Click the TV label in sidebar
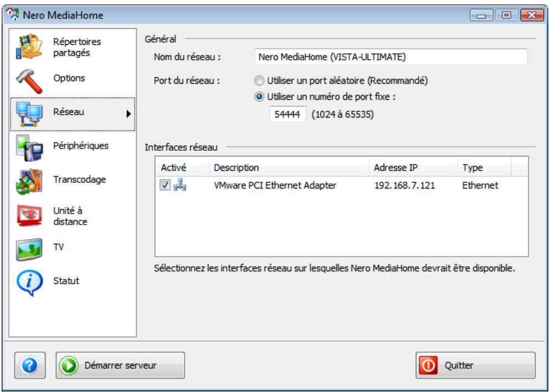This screenshot has width=550, height=392. pos(59,247)
